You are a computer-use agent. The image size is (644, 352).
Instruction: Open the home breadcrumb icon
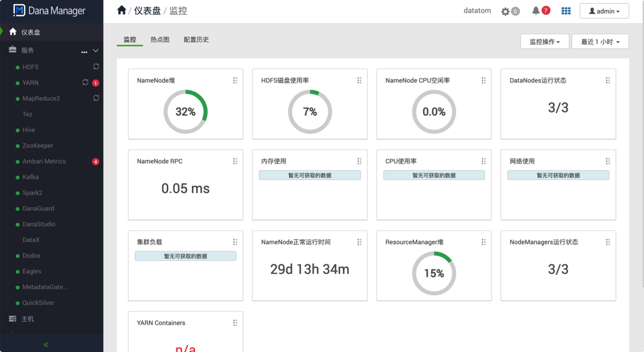click(121, 10)
